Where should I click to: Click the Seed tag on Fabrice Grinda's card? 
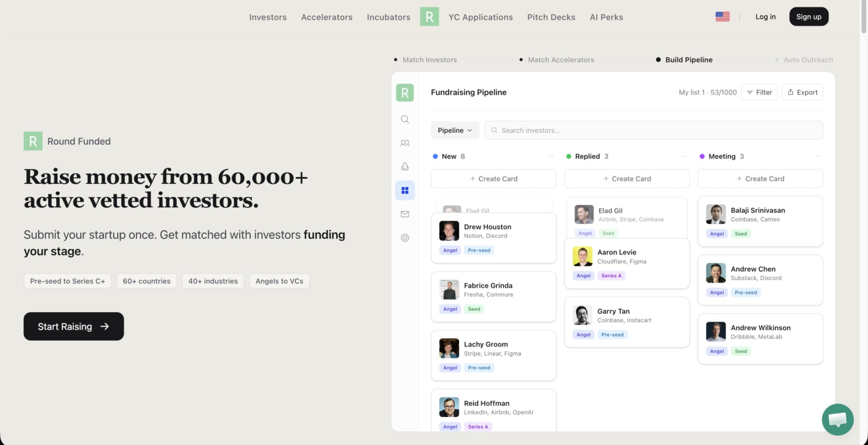pyautogui.click(x=474, y=309)
